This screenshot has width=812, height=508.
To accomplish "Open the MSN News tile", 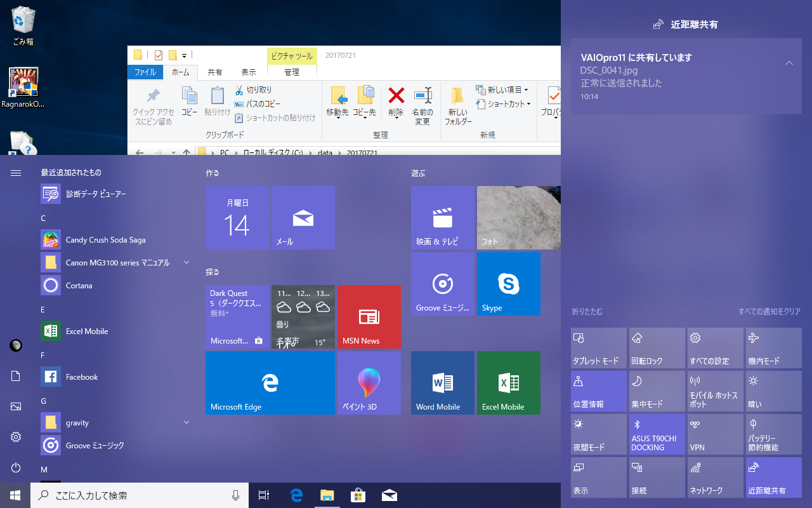I will (x=369, y=317).
